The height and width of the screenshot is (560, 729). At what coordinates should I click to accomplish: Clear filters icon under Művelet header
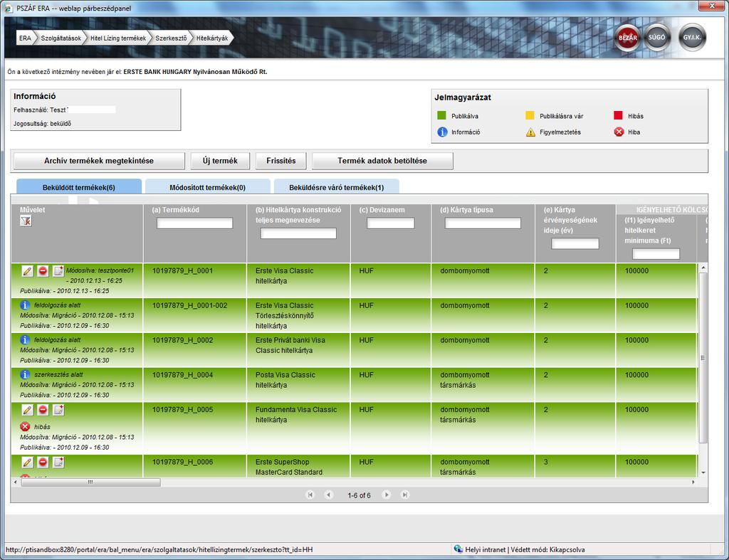pyautogui.click(x=26, y=221)
